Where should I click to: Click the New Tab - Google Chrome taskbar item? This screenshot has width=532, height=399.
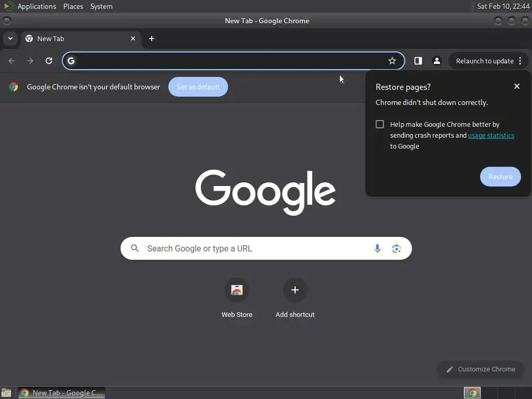[61, 393]
